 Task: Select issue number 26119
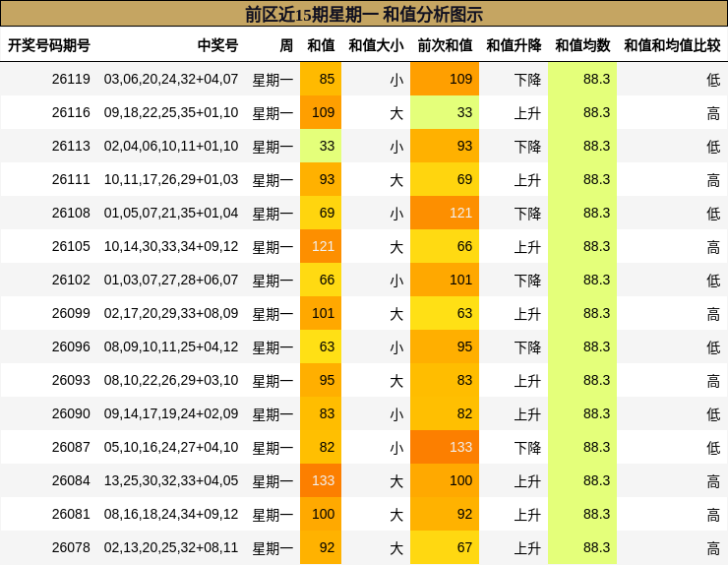point(71,79)
